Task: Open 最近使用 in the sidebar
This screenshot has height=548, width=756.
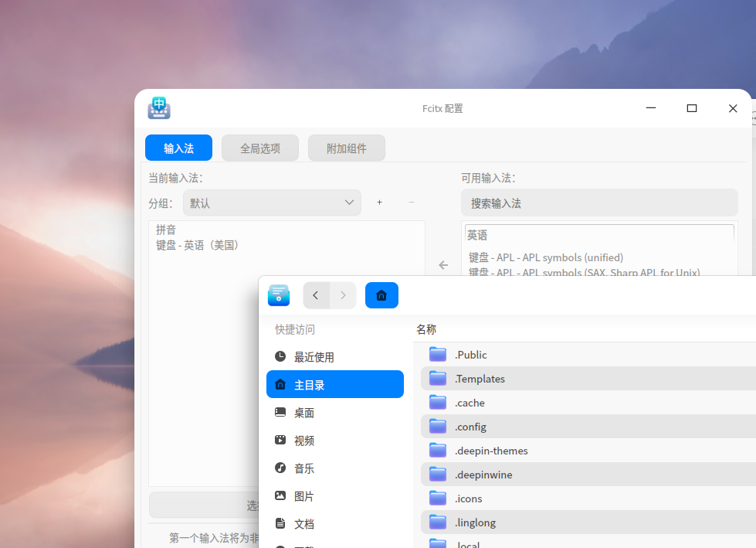Action: pos(335,357)
